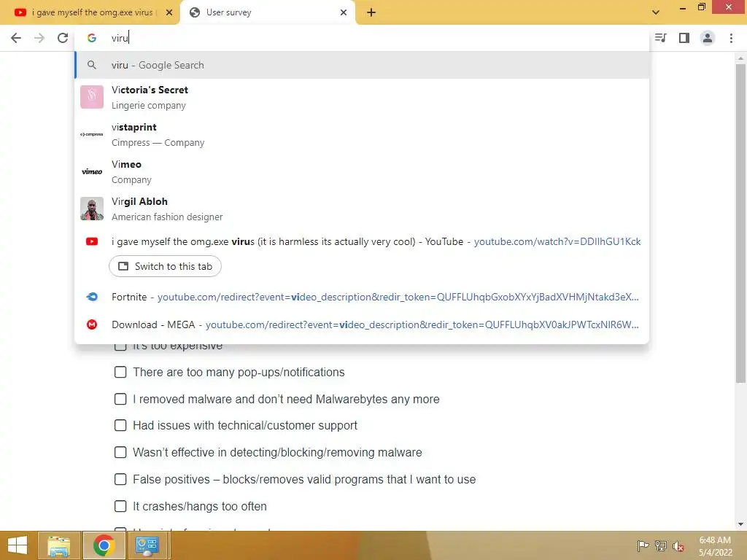Open a new tab with plus button

pos(371,12)
